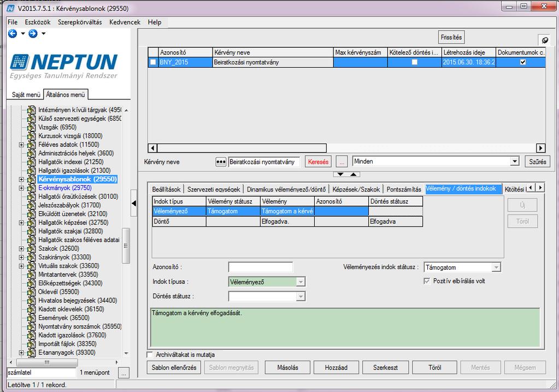
Task: Open the File menu
Action: pyautogui.click(x=13, y=22)
